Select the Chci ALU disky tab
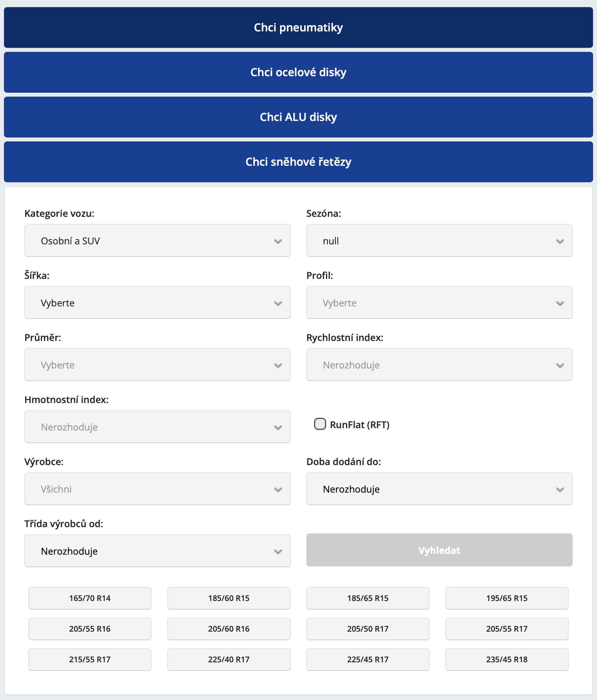Image resolution: width=597 pixels, height=700 pixels. point(298,117)
